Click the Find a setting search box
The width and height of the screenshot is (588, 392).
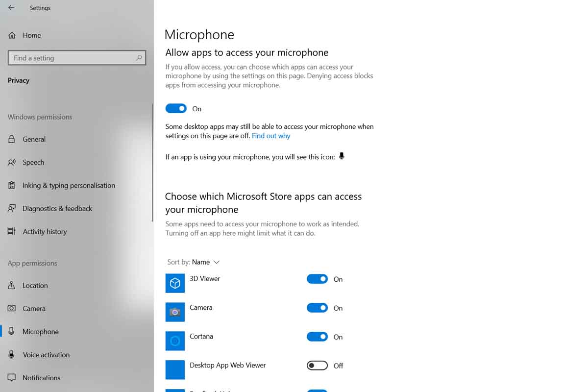(x=77, y=58)
